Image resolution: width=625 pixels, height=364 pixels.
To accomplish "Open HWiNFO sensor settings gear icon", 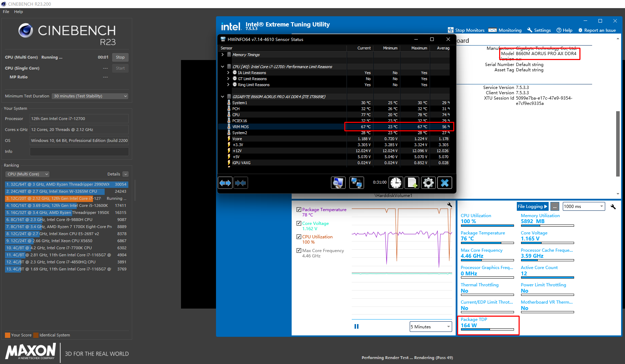I will point(428,183).
